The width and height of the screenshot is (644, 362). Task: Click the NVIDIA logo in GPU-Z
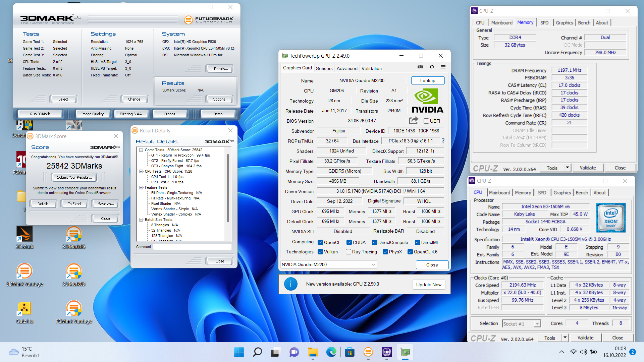(427, 101)
